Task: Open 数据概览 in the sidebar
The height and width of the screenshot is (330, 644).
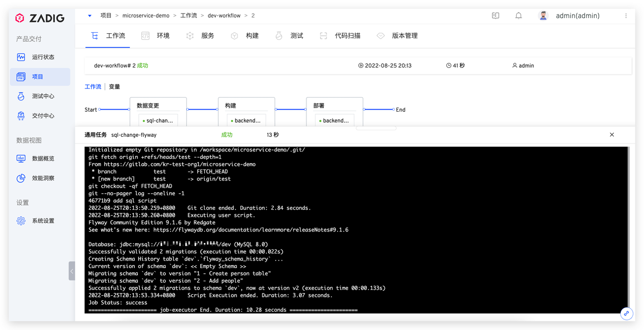Action: tap(40, 158)
